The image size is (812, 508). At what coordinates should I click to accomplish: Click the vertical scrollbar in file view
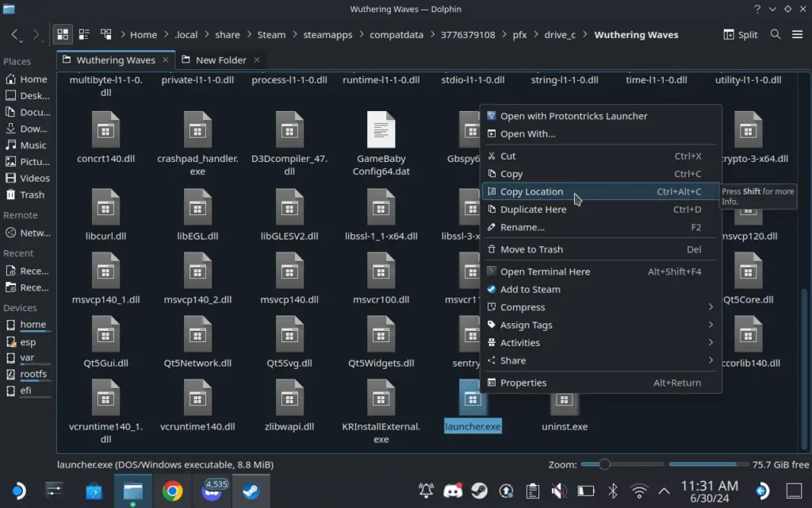pos(804,368)
